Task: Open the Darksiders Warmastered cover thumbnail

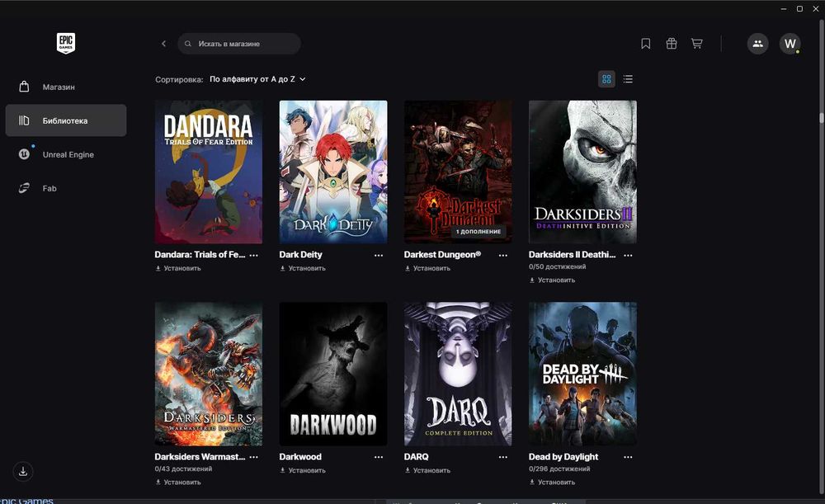Action: 209,374
